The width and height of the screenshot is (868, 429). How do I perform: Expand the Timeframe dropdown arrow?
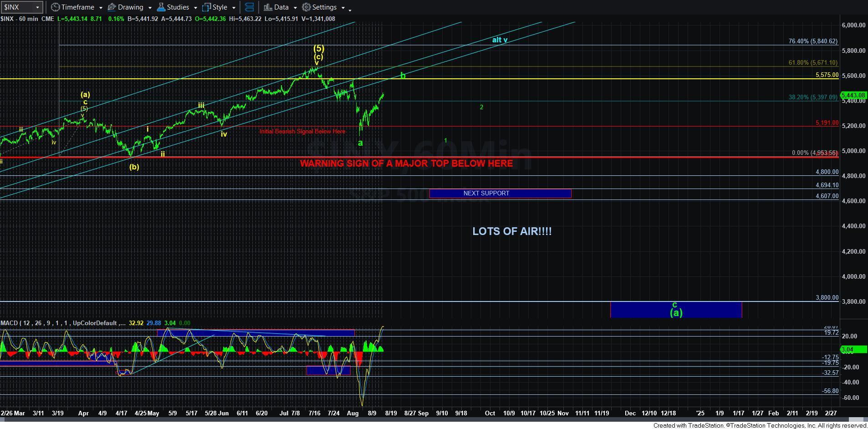click(101, 8)
